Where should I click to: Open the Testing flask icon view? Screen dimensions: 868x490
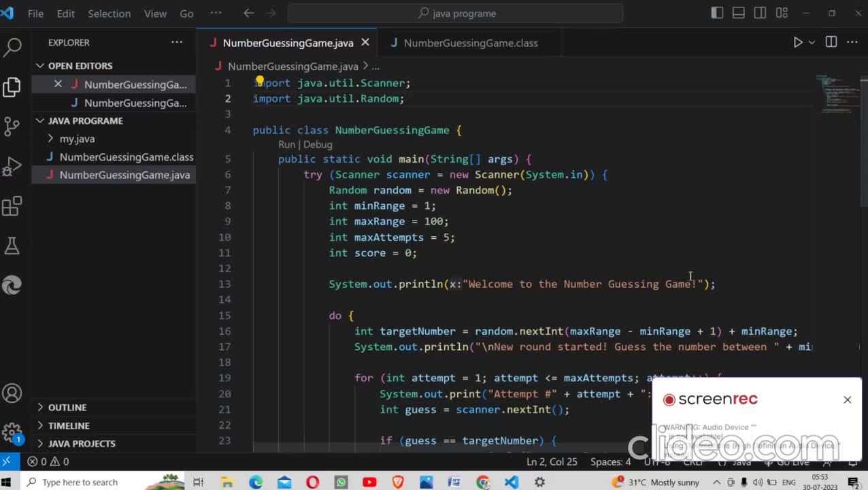coord(12,246)
